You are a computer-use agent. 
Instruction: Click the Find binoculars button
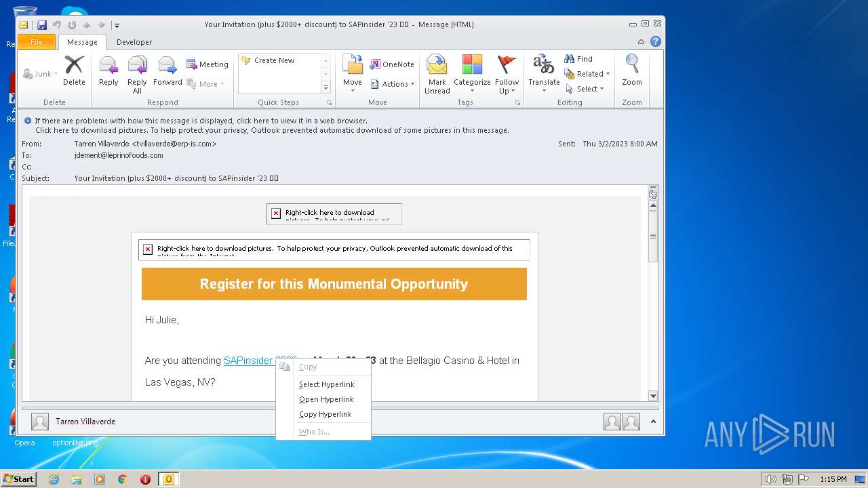pyautogui.click(x=578, y=59)
